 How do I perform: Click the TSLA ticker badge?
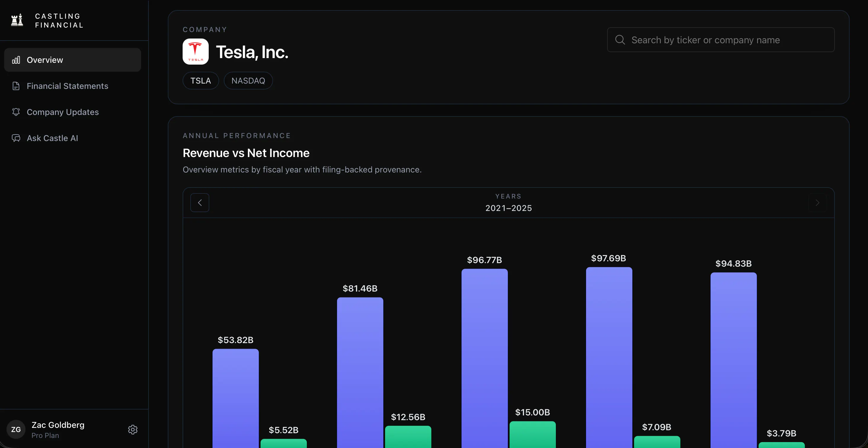click(x=201, y=81)
